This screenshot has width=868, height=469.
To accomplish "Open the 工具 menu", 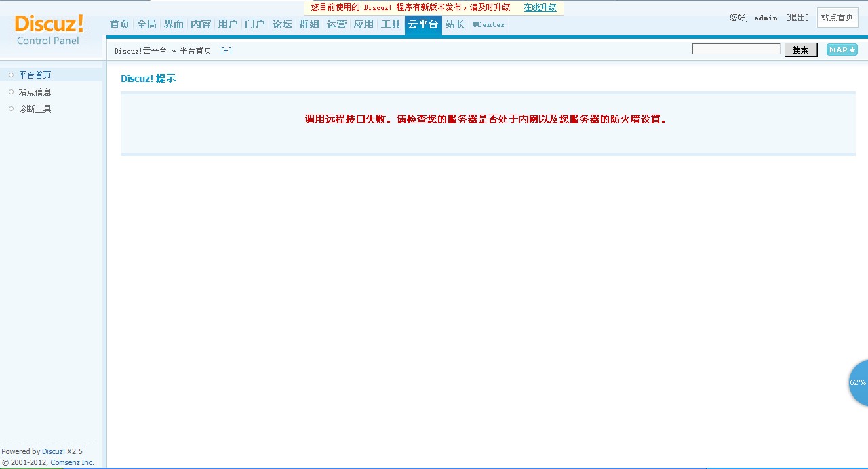I will (x=391, y=24).
